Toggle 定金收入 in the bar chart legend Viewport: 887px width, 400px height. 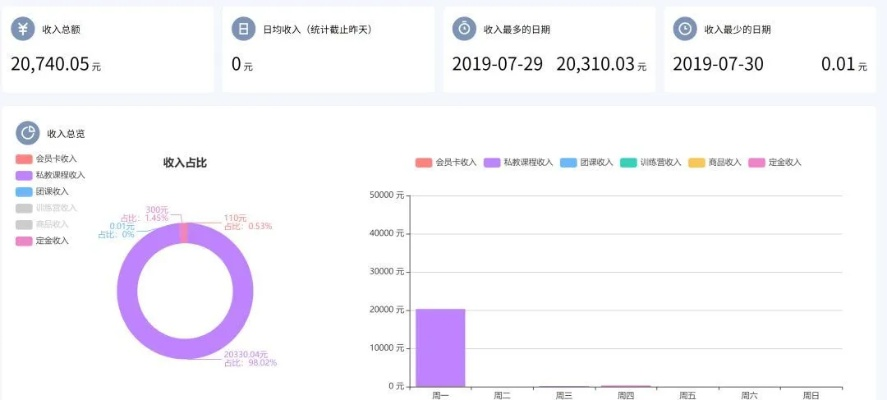[x=775, y=162]
